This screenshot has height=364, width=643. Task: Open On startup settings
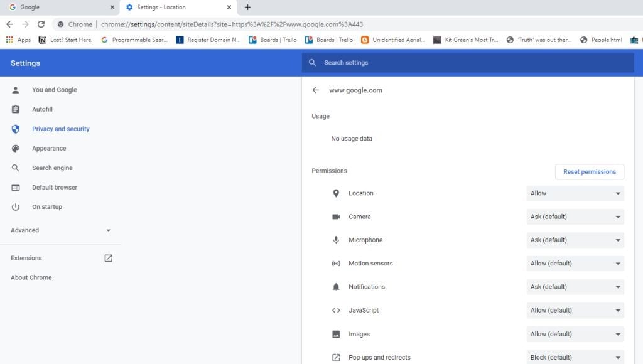pyautogui.click(x=47, y=206)
